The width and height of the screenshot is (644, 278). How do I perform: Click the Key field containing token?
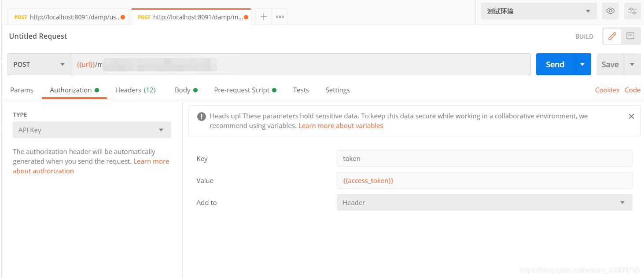pyautogui.click(x=485, y=158)
